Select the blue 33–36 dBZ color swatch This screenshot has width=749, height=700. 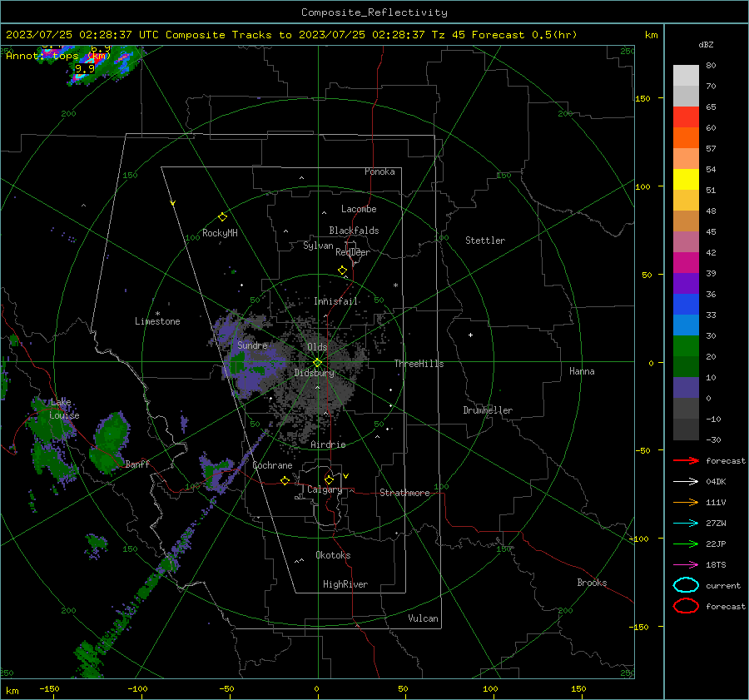tap(686, 305)
